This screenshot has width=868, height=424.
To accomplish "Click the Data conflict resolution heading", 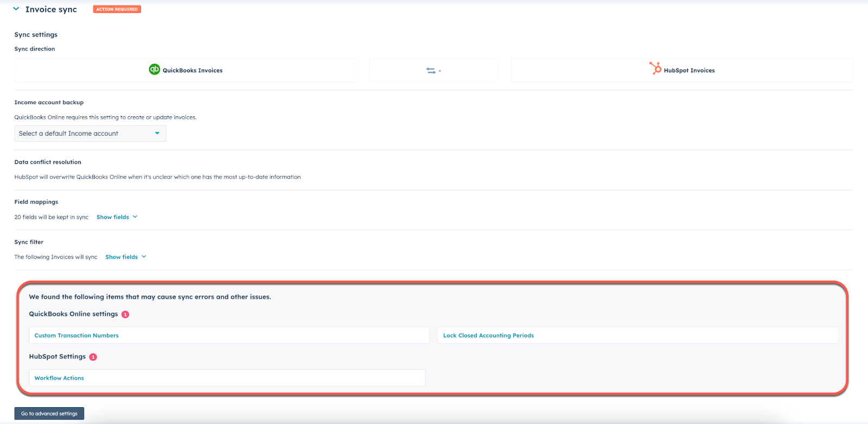I will pos(48,162).
